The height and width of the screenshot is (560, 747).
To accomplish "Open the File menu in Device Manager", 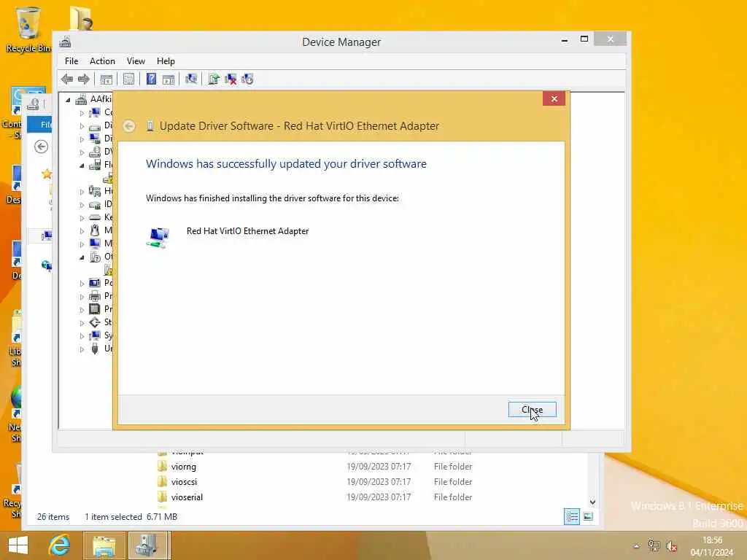I will [x=71, y=61].
